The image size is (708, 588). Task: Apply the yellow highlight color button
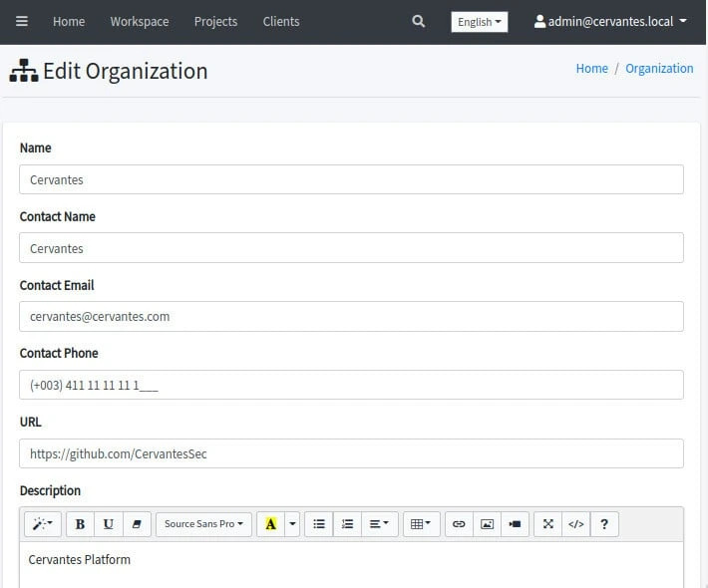(x=270, y=524)
